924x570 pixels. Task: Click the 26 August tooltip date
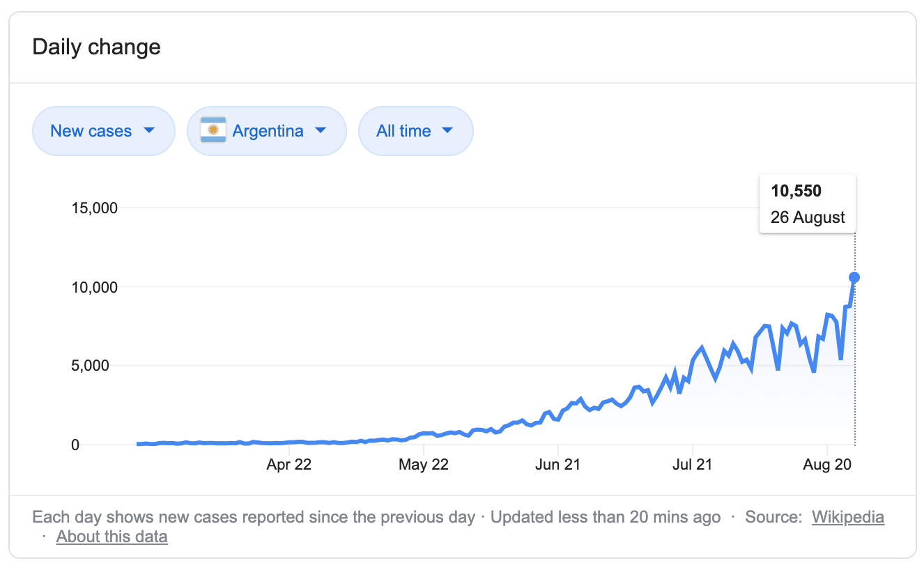point(808,217)
